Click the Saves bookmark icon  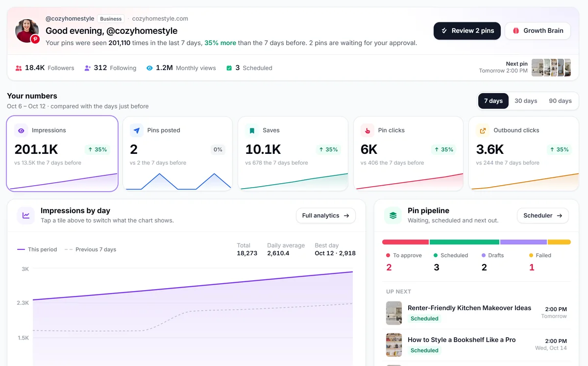252,130
